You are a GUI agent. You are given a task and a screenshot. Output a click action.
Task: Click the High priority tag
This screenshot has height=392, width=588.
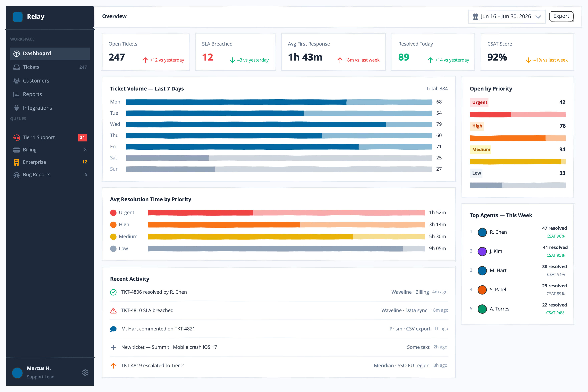point(477,126)
